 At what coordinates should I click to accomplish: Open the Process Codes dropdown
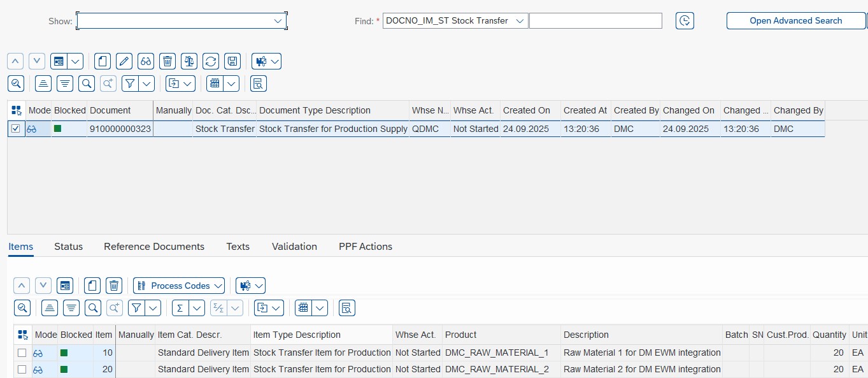(179, 286)
